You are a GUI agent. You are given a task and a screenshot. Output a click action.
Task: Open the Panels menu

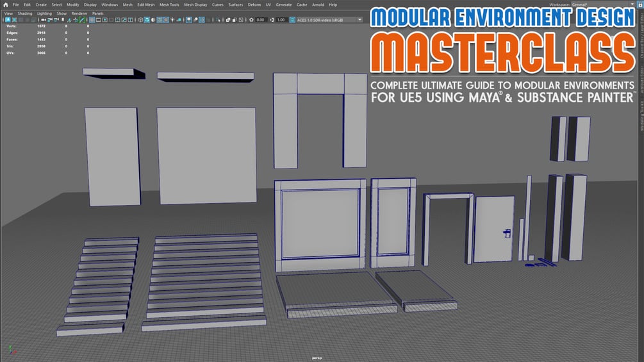pyautogui.click(x=98, y=13)
